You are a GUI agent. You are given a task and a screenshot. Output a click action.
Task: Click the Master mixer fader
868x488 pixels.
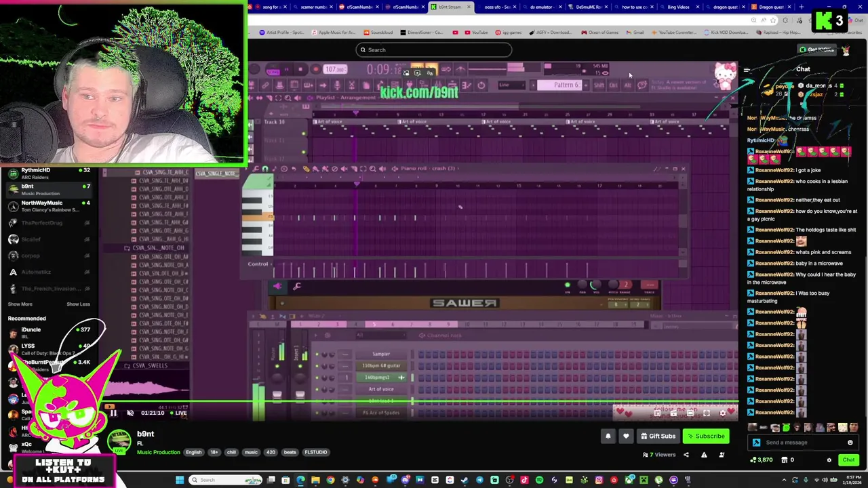pyautogui.click(x=277, y=394)
